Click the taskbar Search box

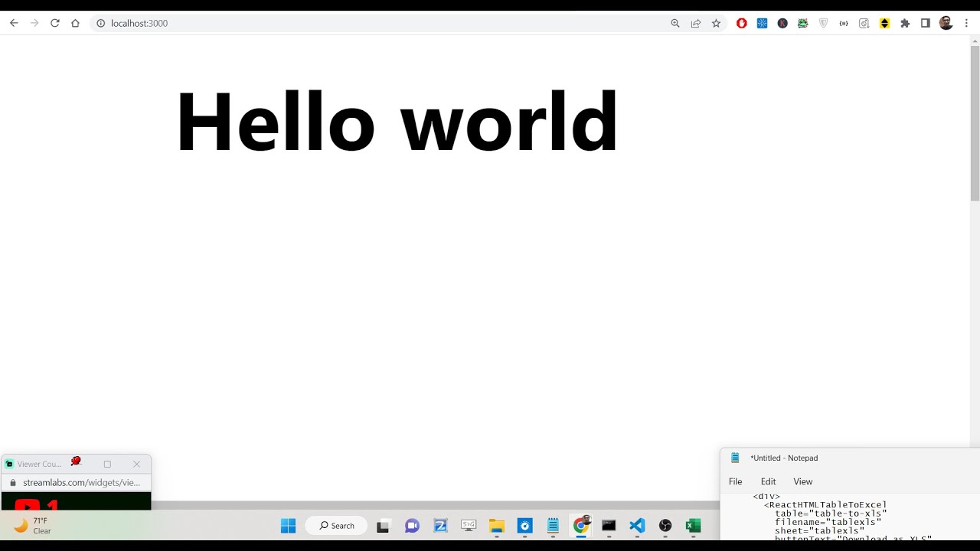tap(337, 526)
